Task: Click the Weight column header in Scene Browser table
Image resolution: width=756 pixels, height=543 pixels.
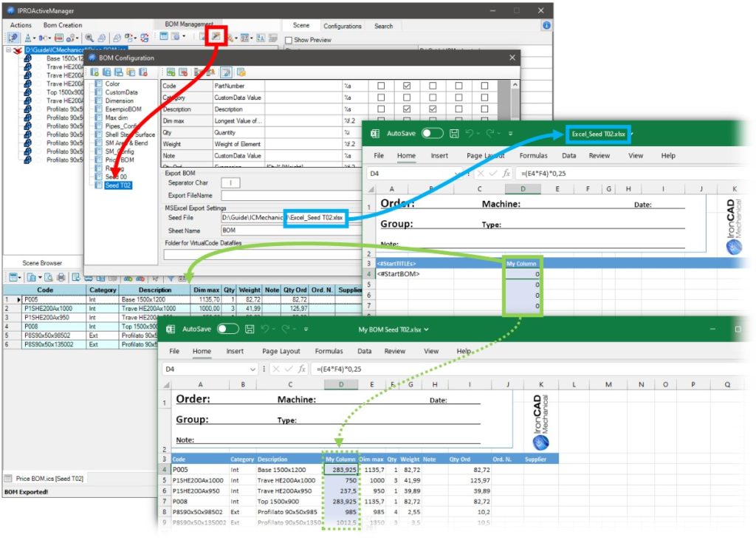Action: (x=250, y=290)
